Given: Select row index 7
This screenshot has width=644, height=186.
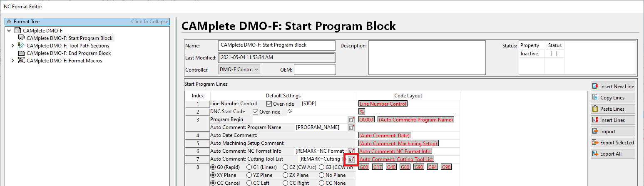Looking at the screenshot, I should click(198, 159).
